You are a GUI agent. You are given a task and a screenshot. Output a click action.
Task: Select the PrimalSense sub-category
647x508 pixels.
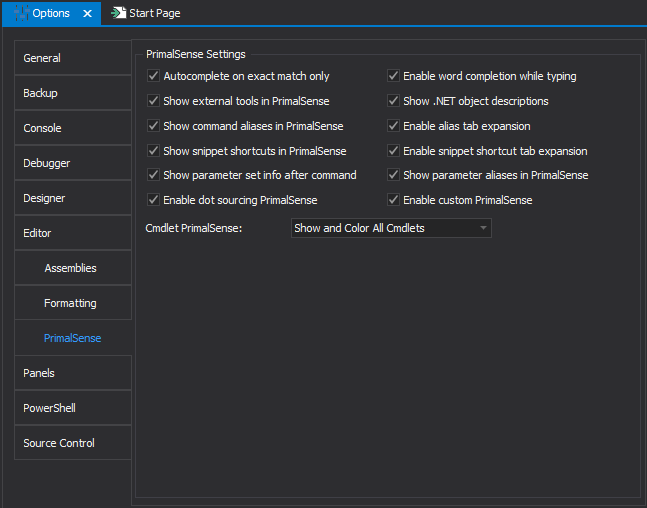[73, 338]
